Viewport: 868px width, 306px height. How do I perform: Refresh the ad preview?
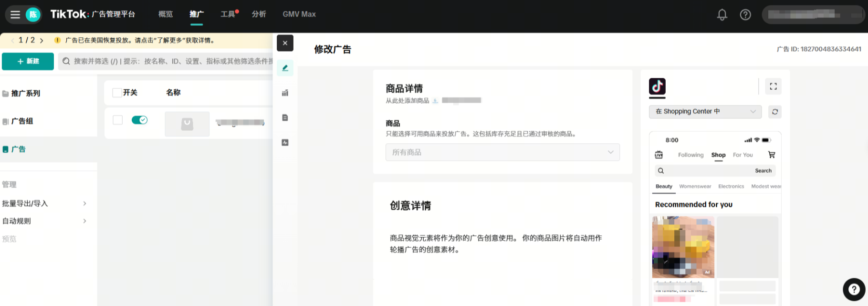pyautogui.click(x=775, y=112)
